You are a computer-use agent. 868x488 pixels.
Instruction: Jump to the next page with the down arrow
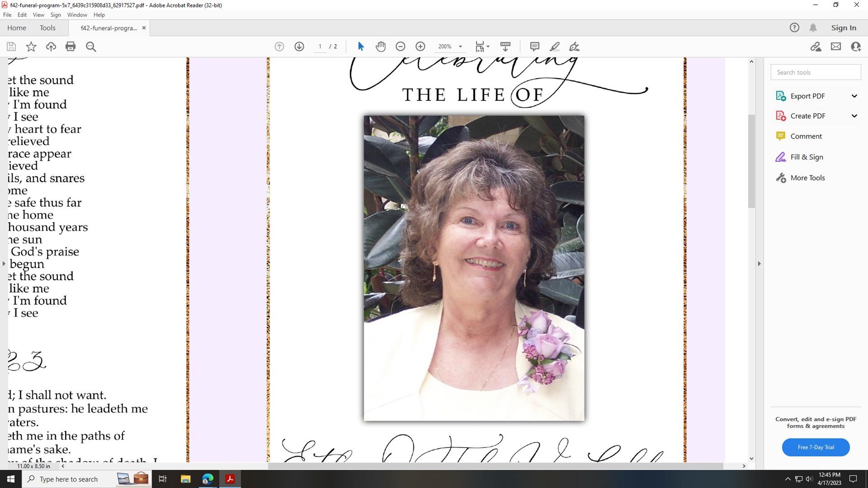299,46
